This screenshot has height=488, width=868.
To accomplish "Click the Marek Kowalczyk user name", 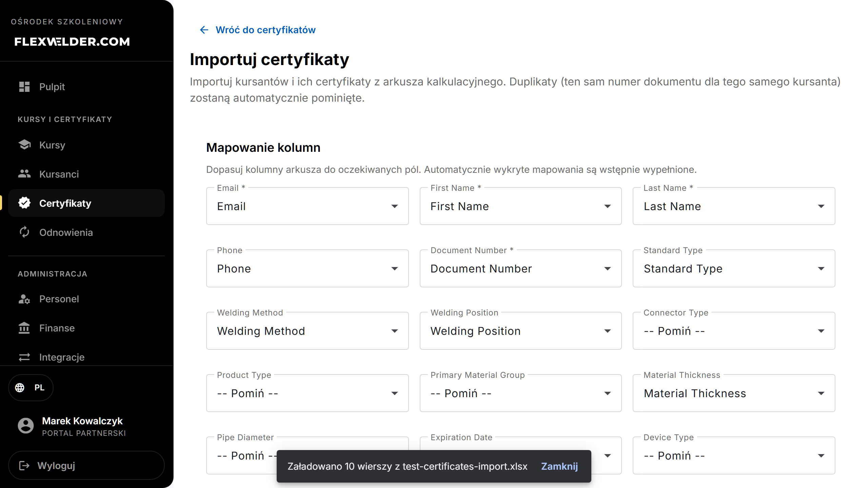I will pos(82,421).
